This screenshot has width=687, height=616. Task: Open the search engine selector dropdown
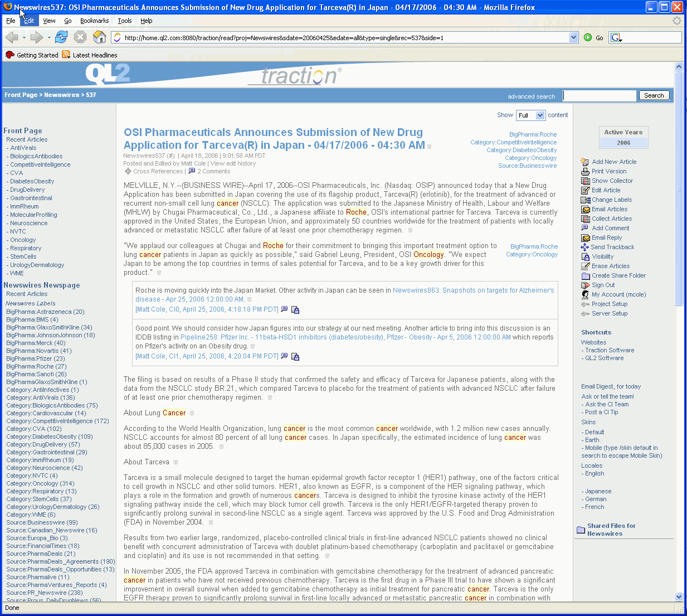click(616, 37)
